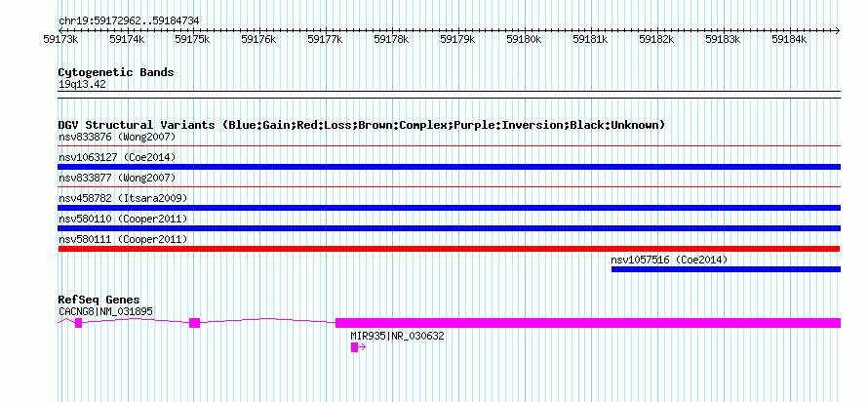This screenshot has height=402, width=868.
Task: Click the thin red nsv833876 loss line
Action: (x=449, y=146)
